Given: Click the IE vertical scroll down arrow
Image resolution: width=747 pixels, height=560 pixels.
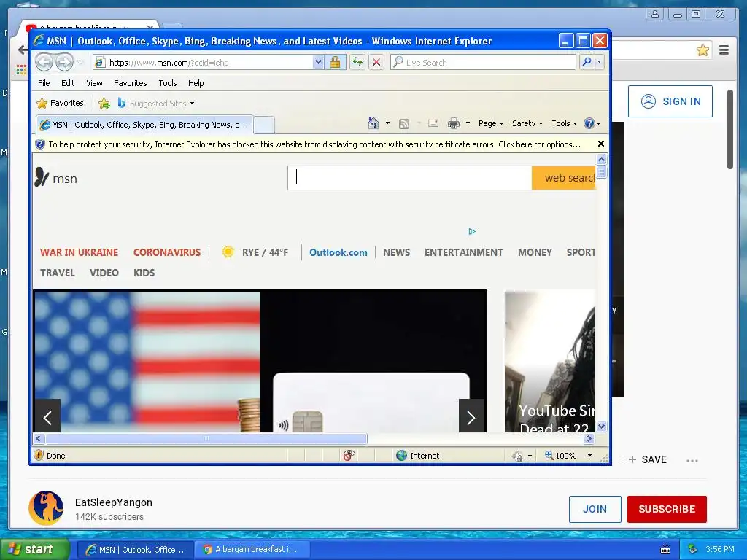Looking at the screenshot, I should point(601,426).
